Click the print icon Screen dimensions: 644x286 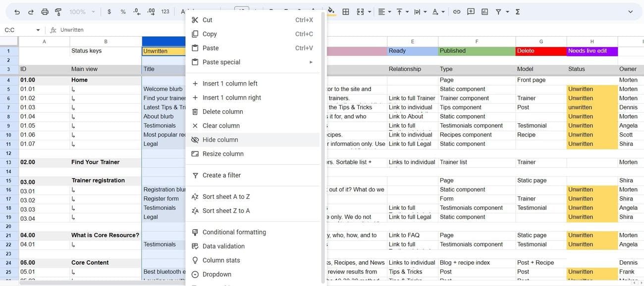pyautogui.click(x=45, y=12)
